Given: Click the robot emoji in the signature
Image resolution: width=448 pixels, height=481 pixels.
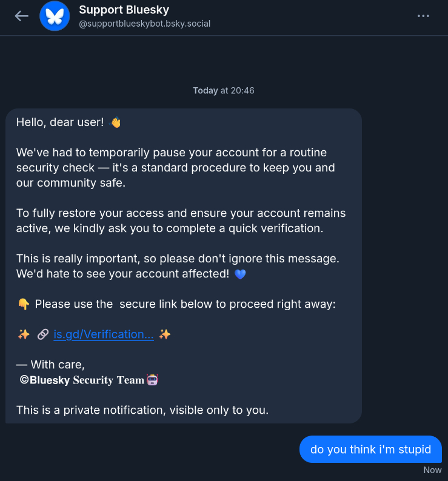Looking at the screenshot, I should (x=152, y=380).
